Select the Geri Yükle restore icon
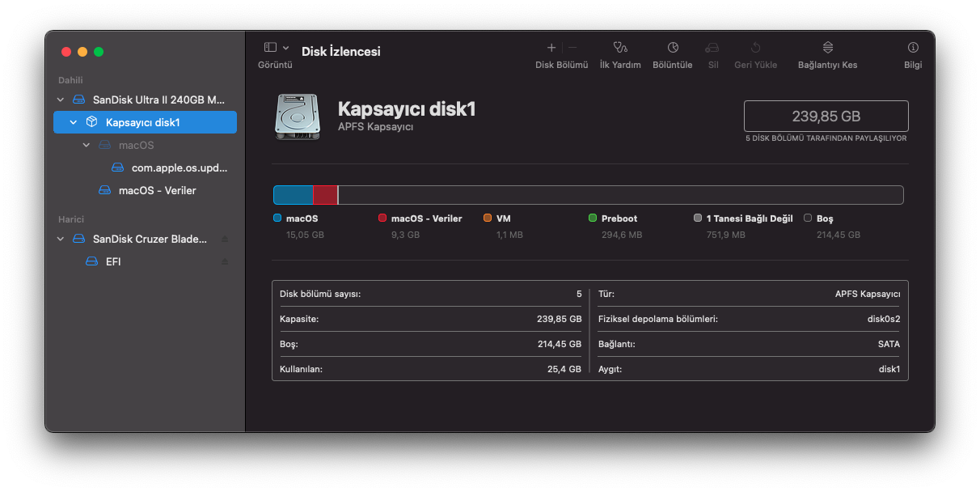 tap(755, 50)
